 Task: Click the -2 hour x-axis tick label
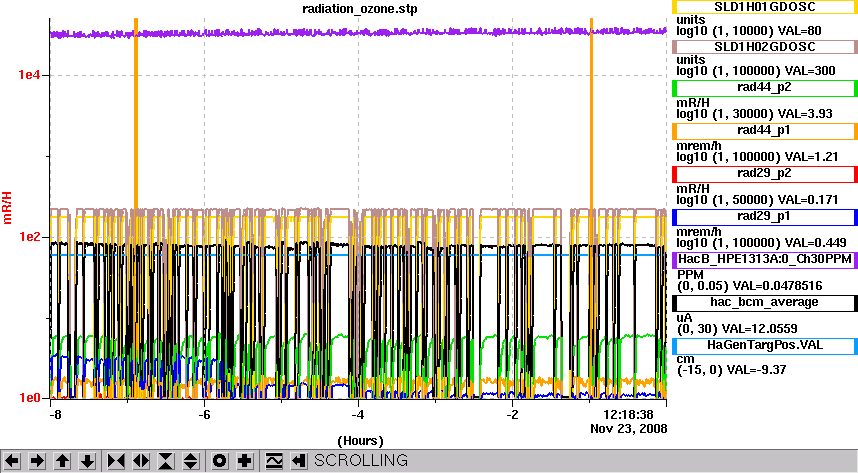pyautogui.click(x=512, y=414)
